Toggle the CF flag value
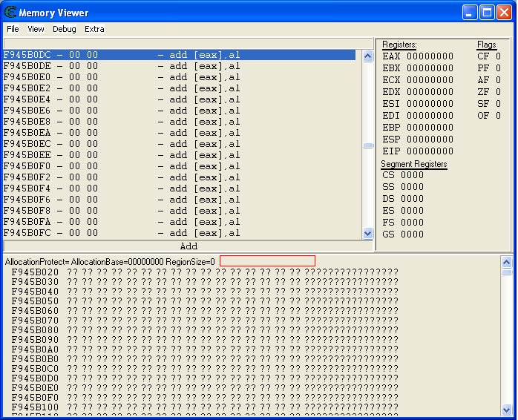 [x=498, y=56]
